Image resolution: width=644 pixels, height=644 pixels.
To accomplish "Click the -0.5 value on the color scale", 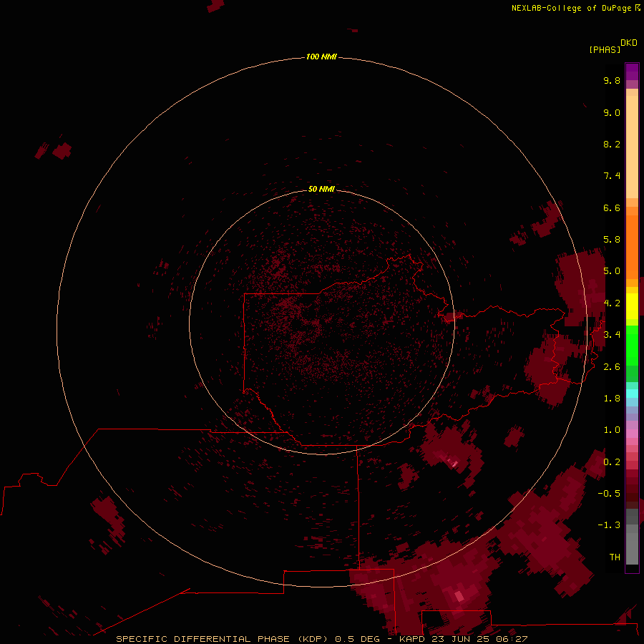I will (609, 494).
